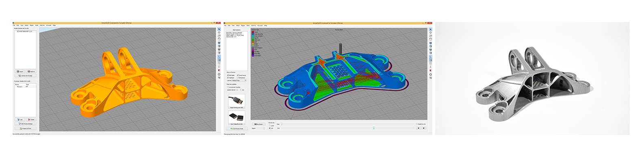Viewport: 644px width, 155px height.
Task: Click the Prepare to Print button
Action: pos(26,129)
